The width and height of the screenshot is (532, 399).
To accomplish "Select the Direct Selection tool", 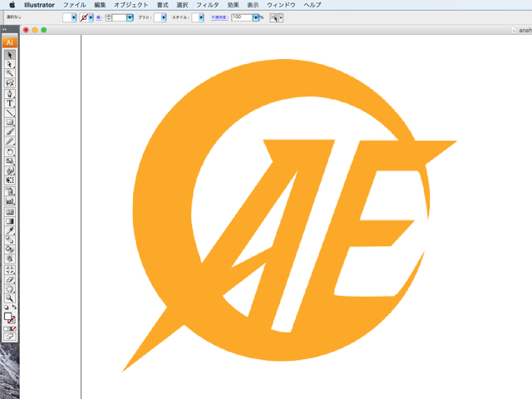I will [9, 64].
